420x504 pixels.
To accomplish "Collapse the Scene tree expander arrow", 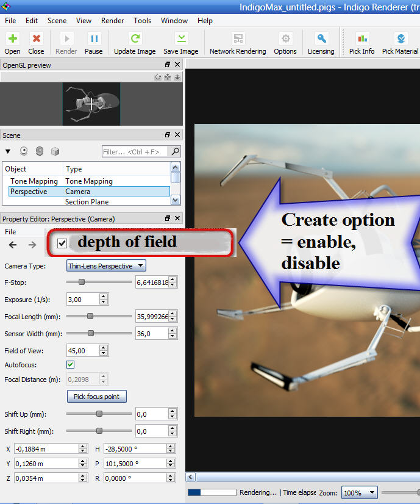I will (x=8, y=151).
